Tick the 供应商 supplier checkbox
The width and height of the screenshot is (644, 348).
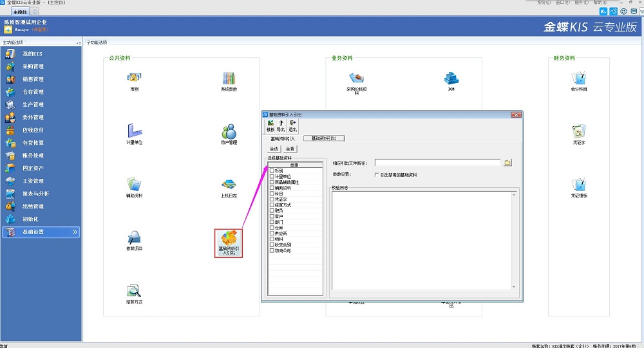[x=272, y=234]
